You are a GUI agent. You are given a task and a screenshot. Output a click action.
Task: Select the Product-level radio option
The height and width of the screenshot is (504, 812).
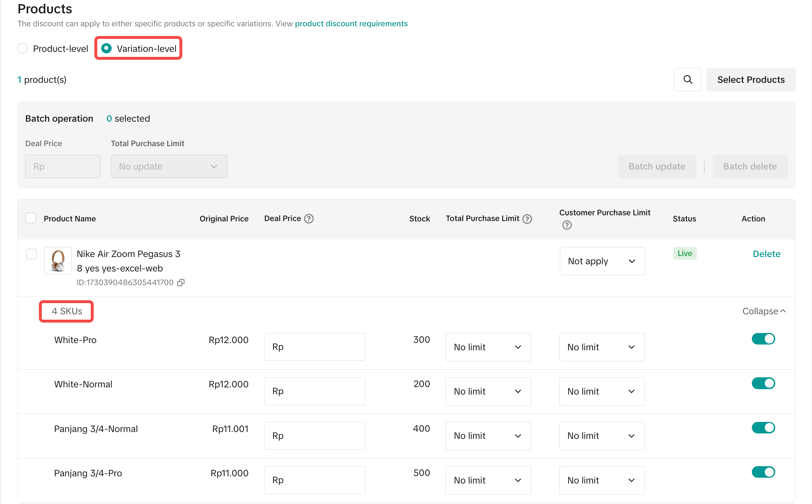tap(23, 48)
